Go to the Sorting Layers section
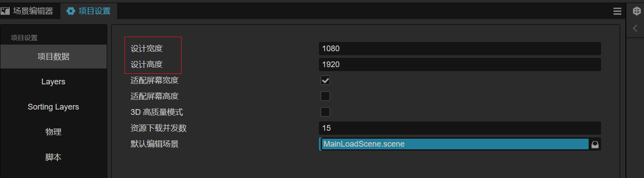This screenshot has height=178, width=644. 53,107
